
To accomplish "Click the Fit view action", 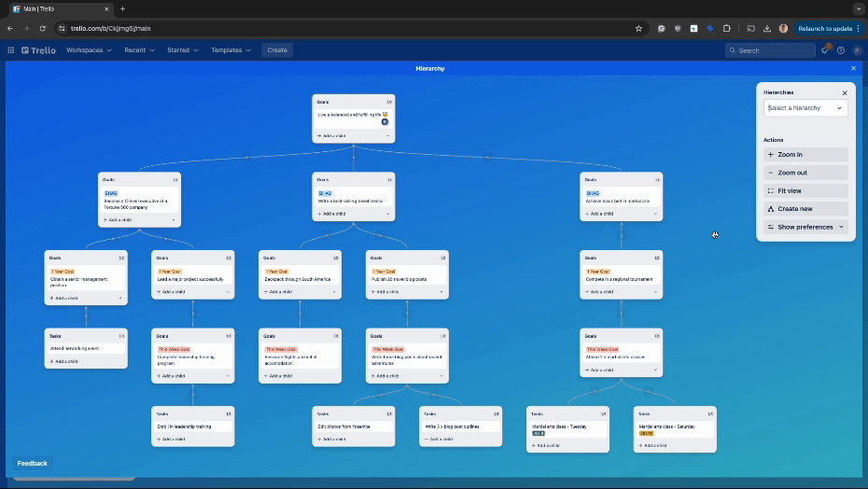I will click(805, 190).
